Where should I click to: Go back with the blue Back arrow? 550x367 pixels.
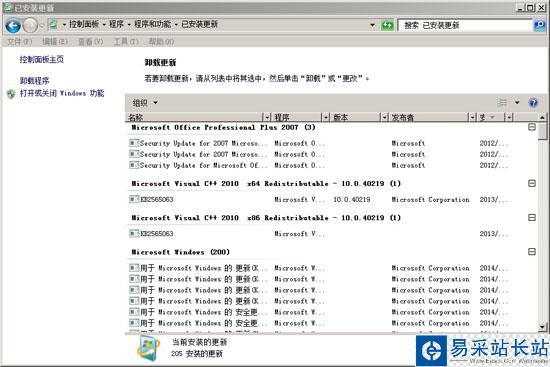point(13,25)
